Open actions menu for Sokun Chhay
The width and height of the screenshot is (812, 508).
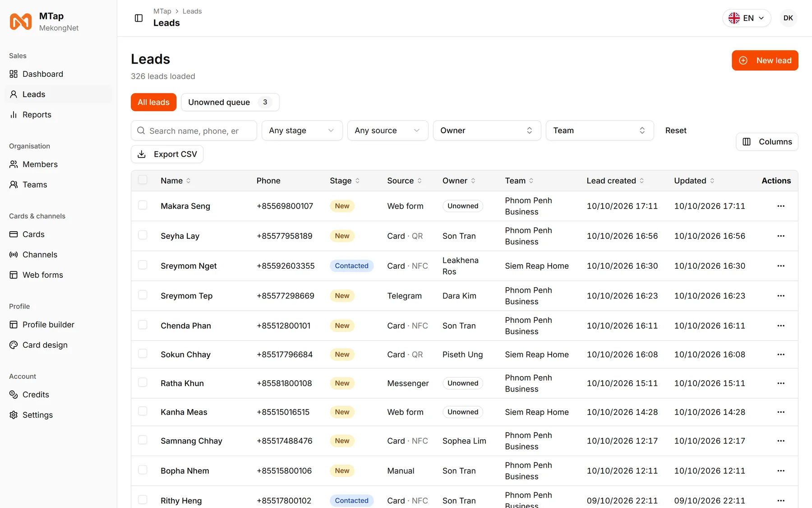click(x=781, y=354)
